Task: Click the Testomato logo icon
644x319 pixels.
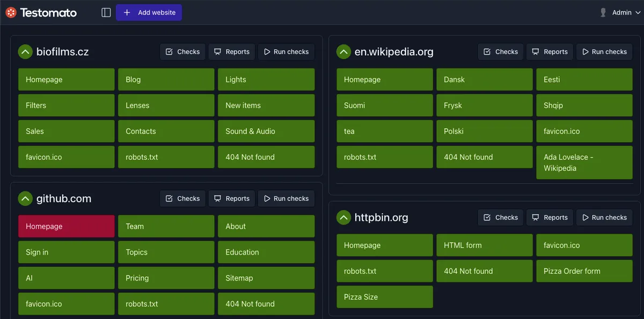Action: (11, 12)
